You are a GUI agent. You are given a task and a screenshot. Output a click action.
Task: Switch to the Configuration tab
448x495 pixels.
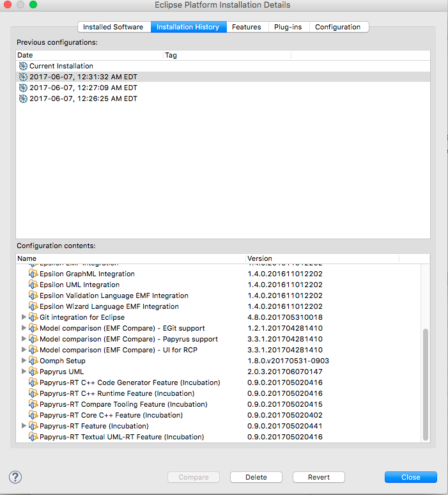(338, 27)
